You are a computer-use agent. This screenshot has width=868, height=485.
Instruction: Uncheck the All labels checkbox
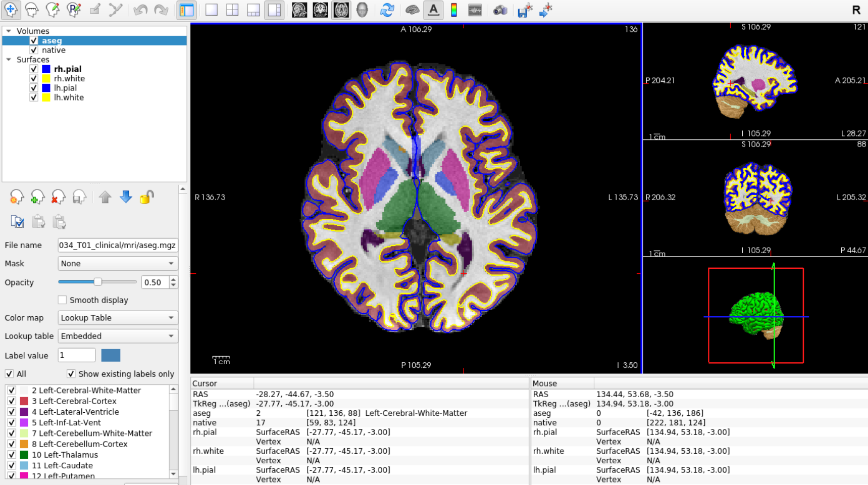pyautogui.click(x=9, y=374)
